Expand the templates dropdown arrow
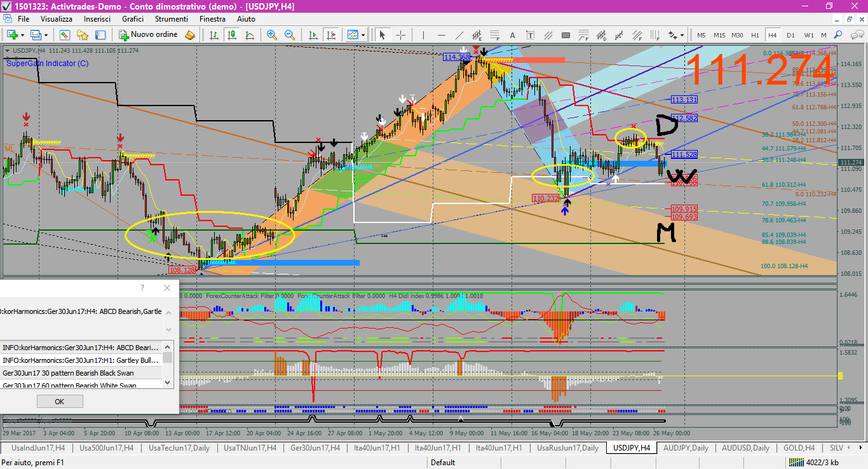 (x=363, y=35)
